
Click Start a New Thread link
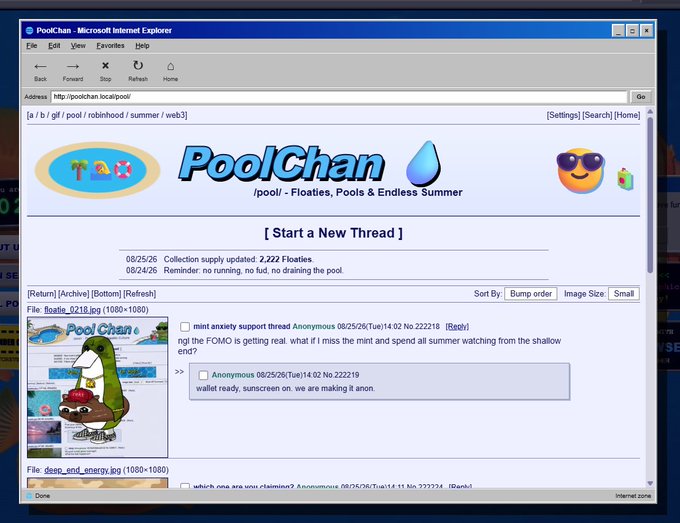point(333,233)
